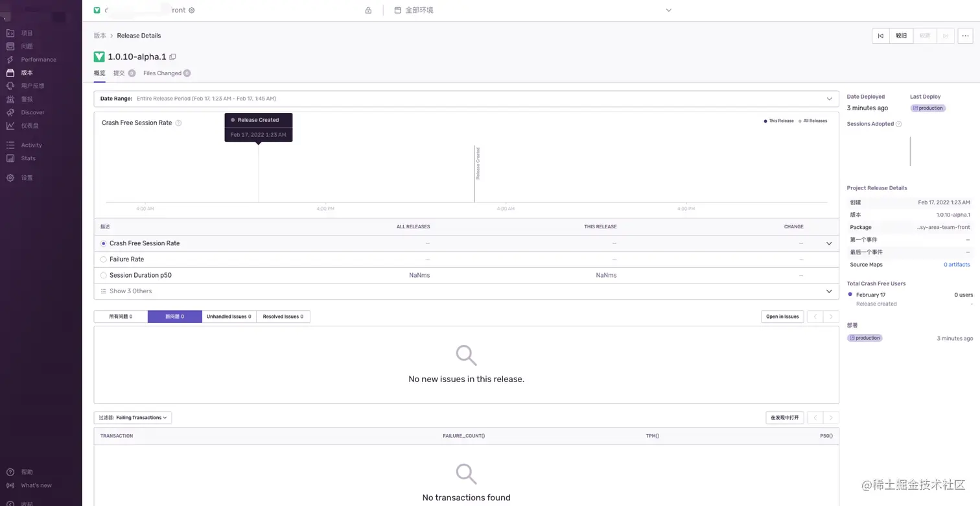Viewport: 980px width, 506px height.
Task: Expand the environment selector chevron
Action: click(669, 10)
